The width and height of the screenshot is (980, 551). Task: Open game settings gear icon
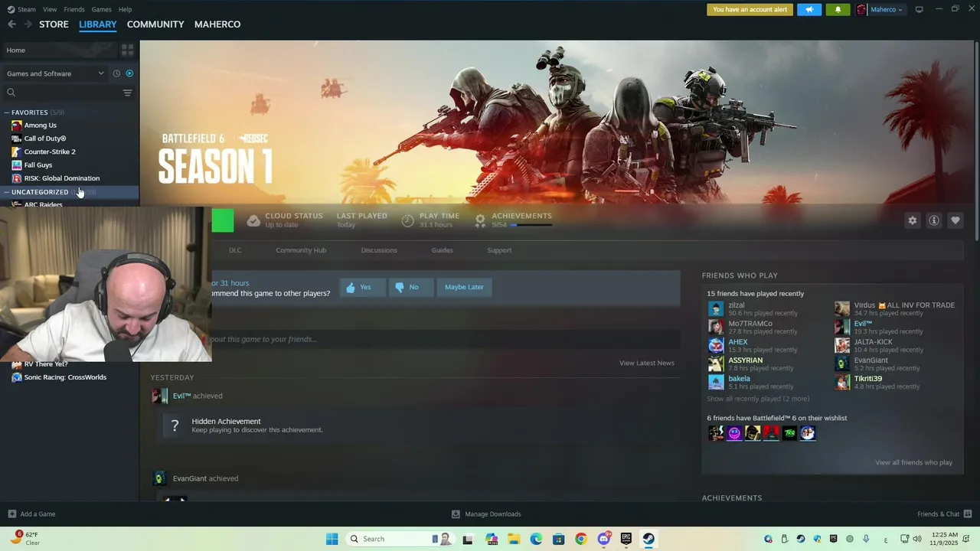click(x=912, y=220)
